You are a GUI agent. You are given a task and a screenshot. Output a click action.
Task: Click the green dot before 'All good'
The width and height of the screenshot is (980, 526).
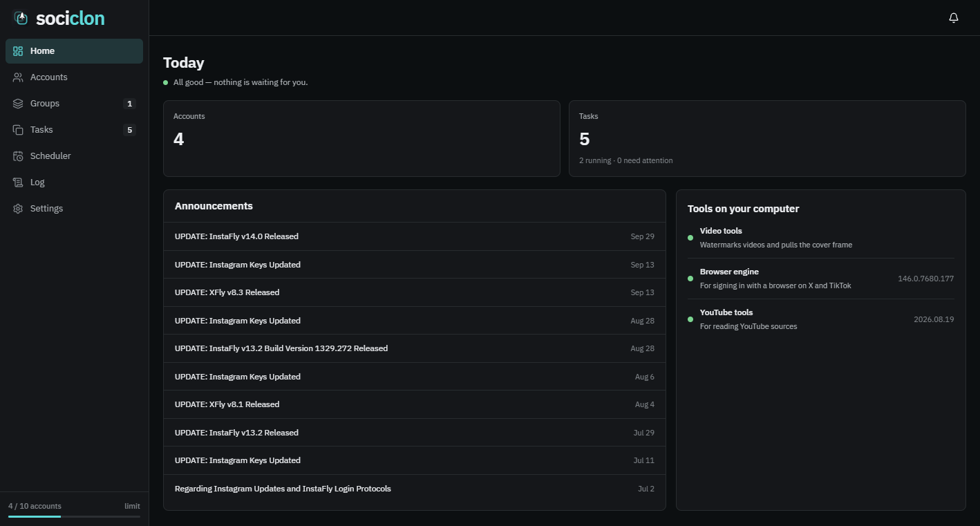[166, 82]
